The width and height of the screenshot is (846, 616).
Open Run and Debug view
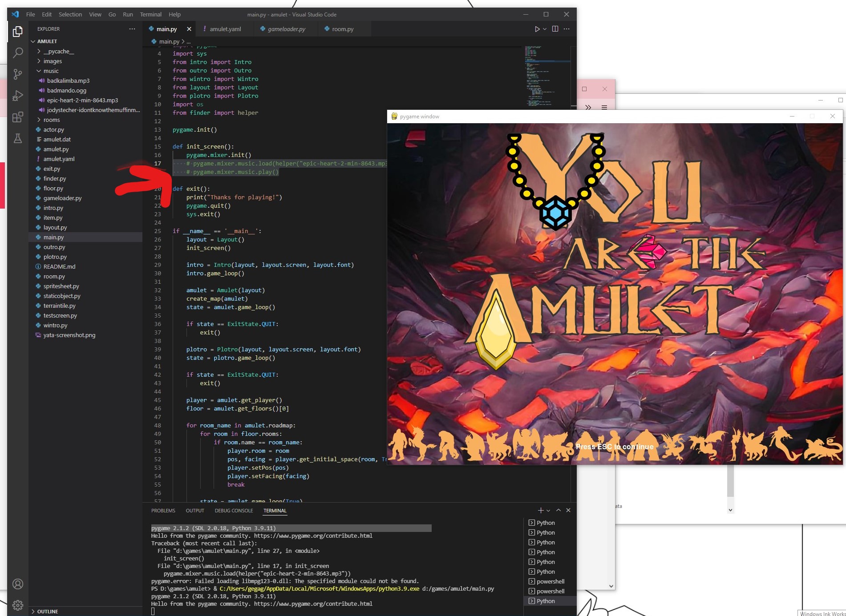pyautogui.click(x=18, y=96)
